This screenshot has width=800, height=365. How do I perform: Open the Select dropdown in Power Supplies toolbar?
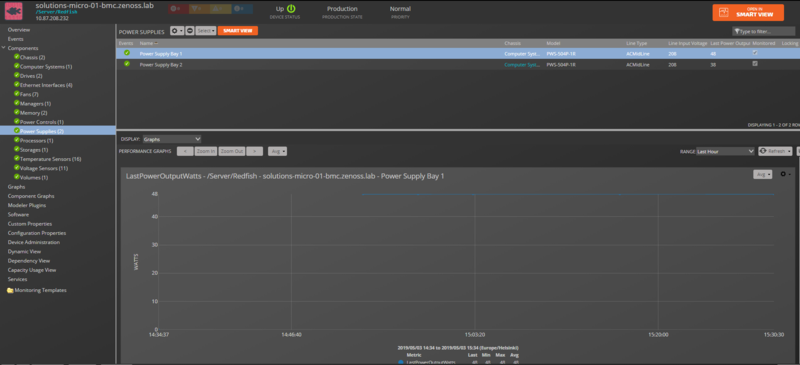click(206, 31)
